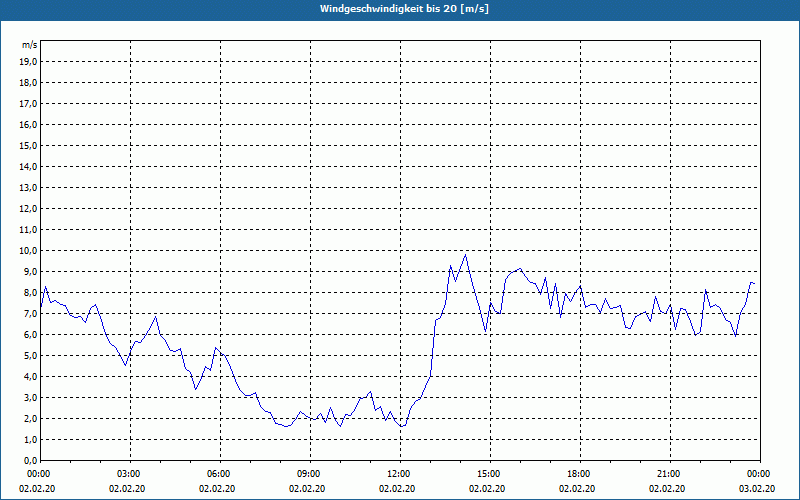Image resolution: width=800 pixels, height=500 pixels.
Task: Click the "21:00" time label
Action: click(x=670, y=474)
